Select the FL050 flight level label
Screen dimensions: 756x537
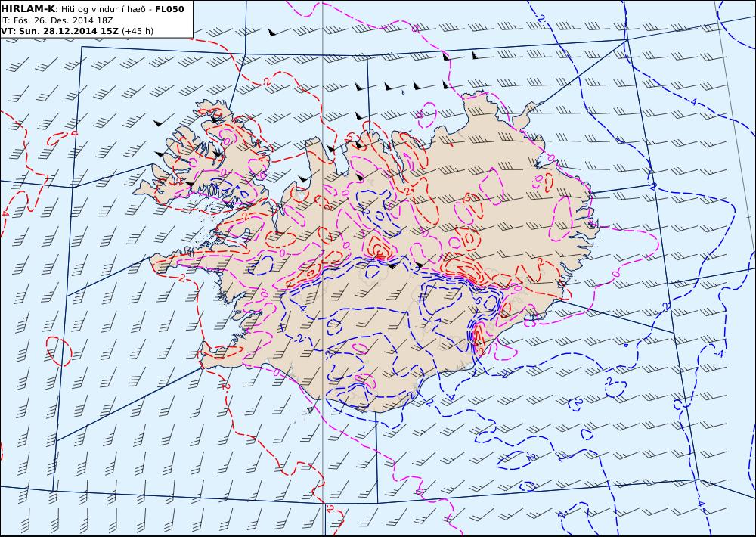(x=169, y=9)
